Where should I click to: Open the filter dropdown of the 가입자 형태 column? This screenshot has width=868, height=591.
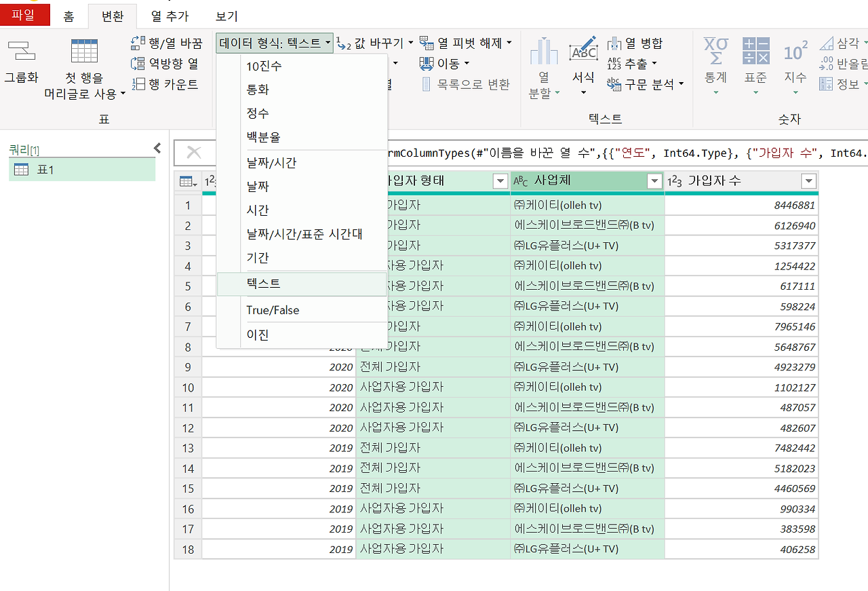point(500,181)
